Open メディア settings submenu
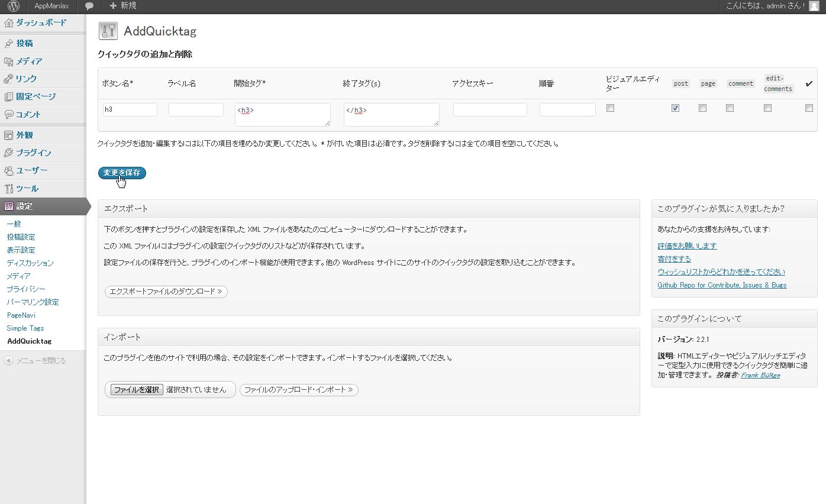This screenshot has width=826, height=504. (18, 276)
